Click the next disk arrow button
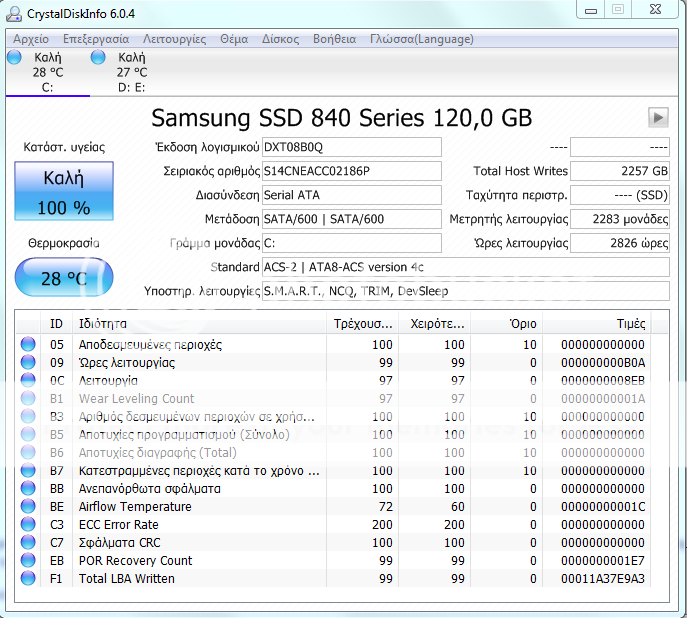 657,117
